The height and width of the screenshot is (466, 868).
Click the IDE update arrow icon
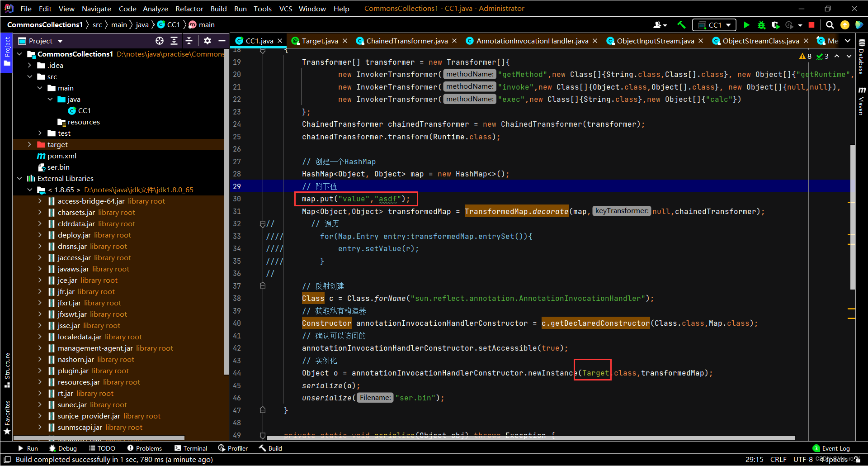click(x=844, y=25)
